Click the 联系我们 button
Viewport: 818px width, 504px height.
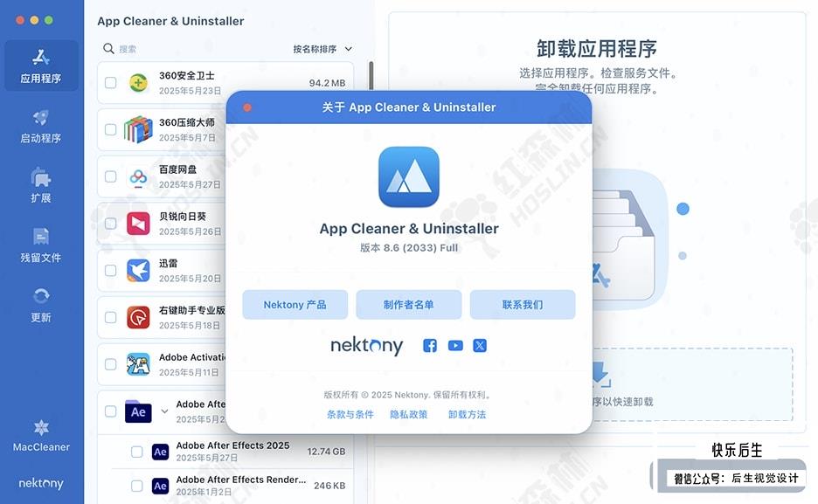[523, 304]
